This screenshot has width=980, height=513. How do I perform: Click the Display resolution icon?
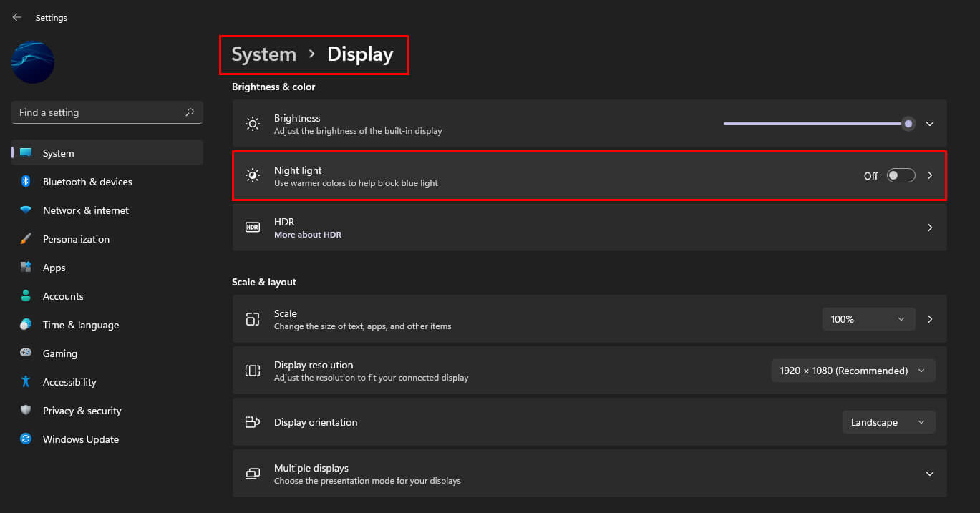253,371
